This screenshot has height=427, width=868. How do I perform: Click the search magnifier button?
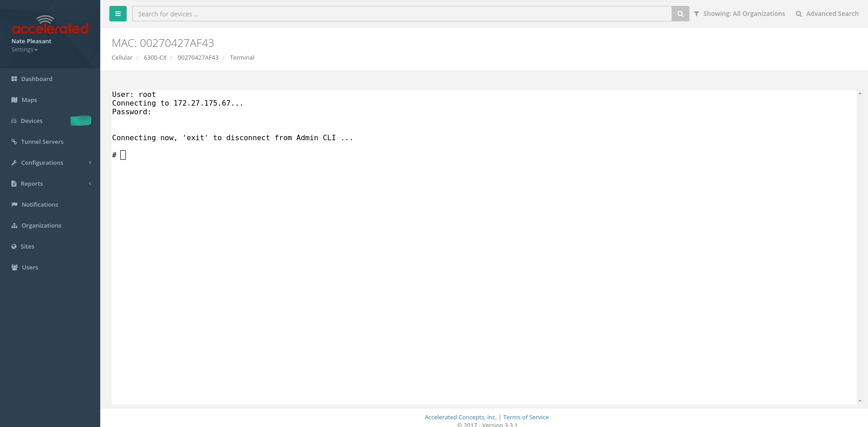coord(680,14)
